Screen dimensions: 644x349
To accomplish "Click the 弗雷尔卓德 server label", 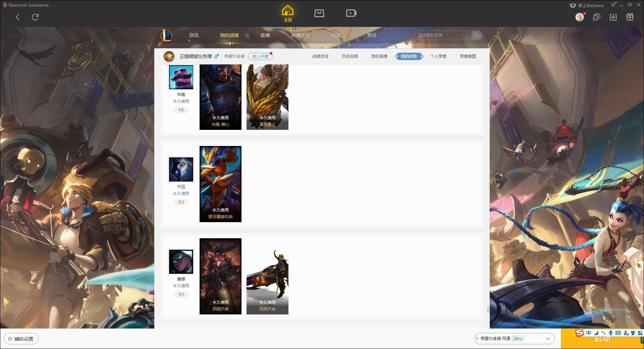I will pos(234,56).
